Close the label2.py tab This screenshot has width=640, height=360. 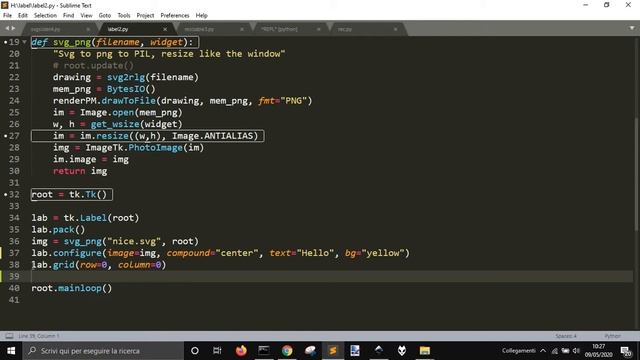[x=165, y=29]
